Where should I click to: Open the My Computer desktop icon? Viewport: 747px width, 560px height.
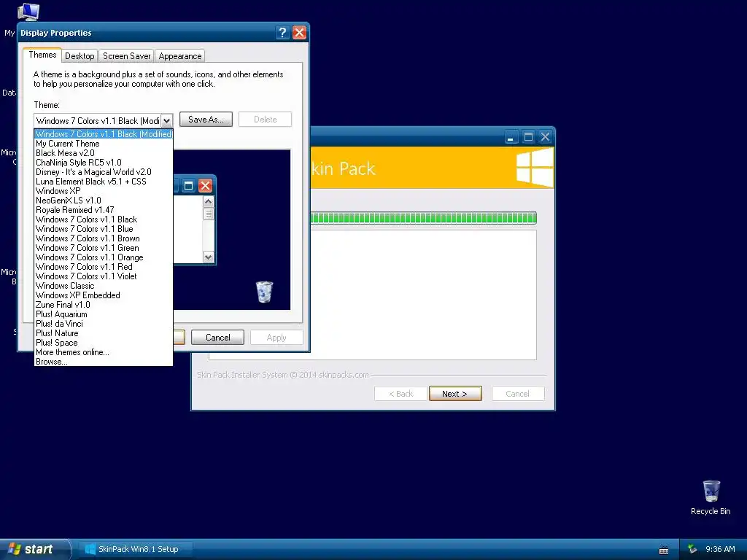pos(28,12)
